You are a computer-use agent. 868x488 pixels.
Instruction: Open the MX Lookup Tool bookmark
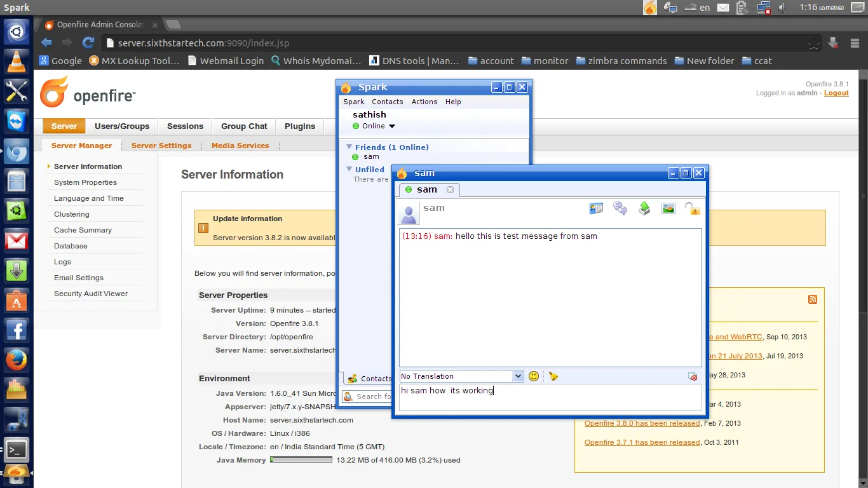tap(134, 61)
